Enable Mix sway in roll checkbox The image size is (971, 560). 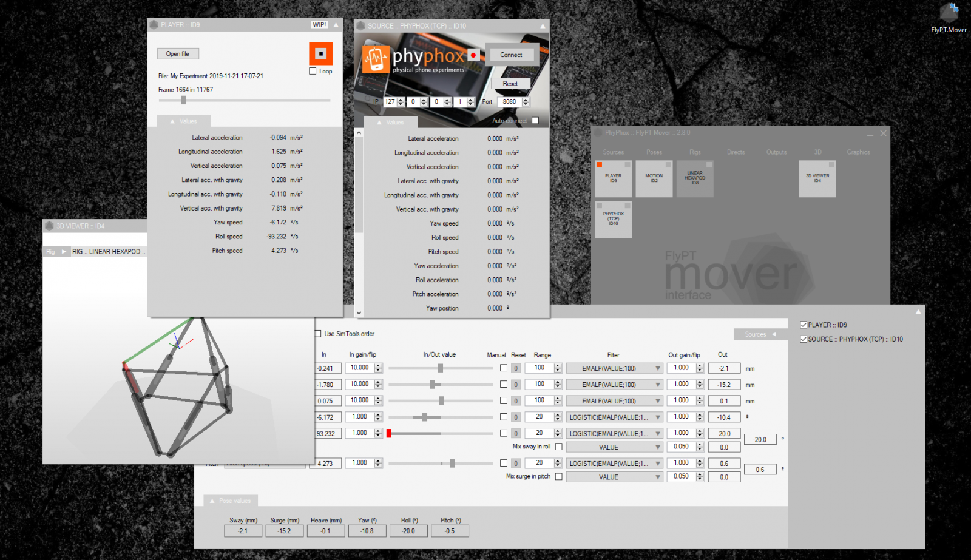558,447
